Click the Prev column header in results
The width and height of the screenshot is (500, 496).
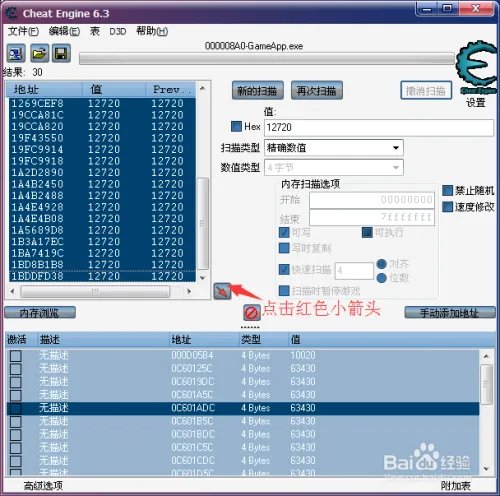click(x=171, y=89)
